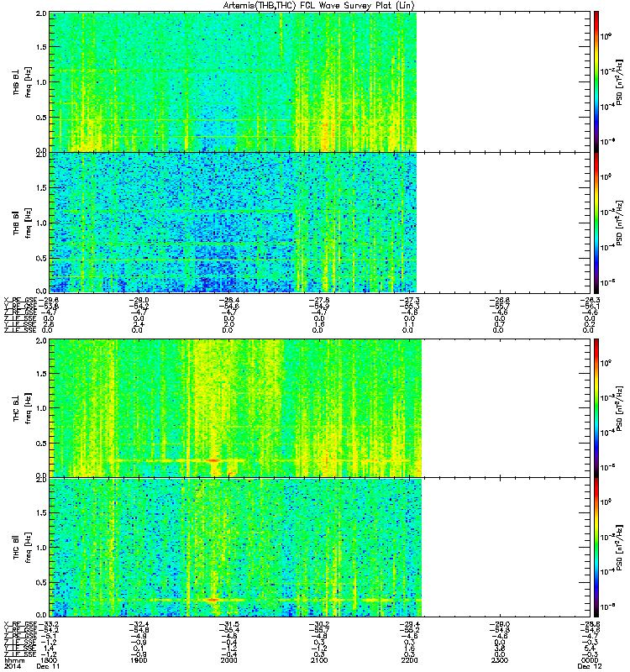Viewport: 630px width, 672px height.
Task: Click the 0000 time label on the bottom axis
Action: (x=590, y=660)
